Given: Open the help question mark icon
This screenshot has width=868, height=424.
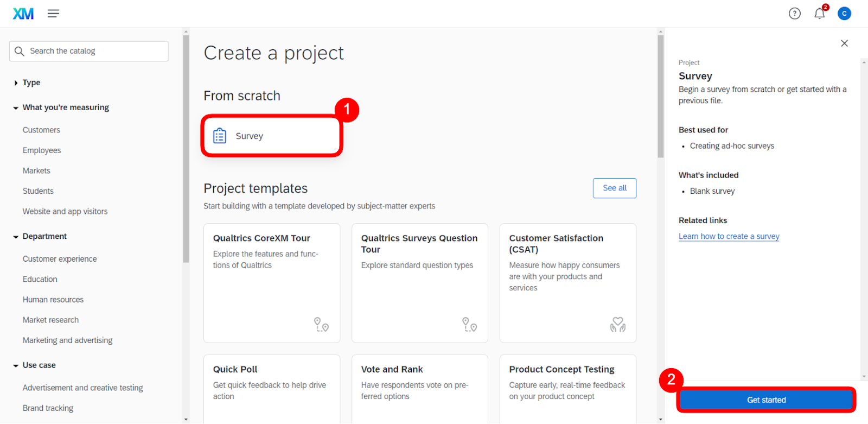Looking at the screenshot, I should (795, 14).
